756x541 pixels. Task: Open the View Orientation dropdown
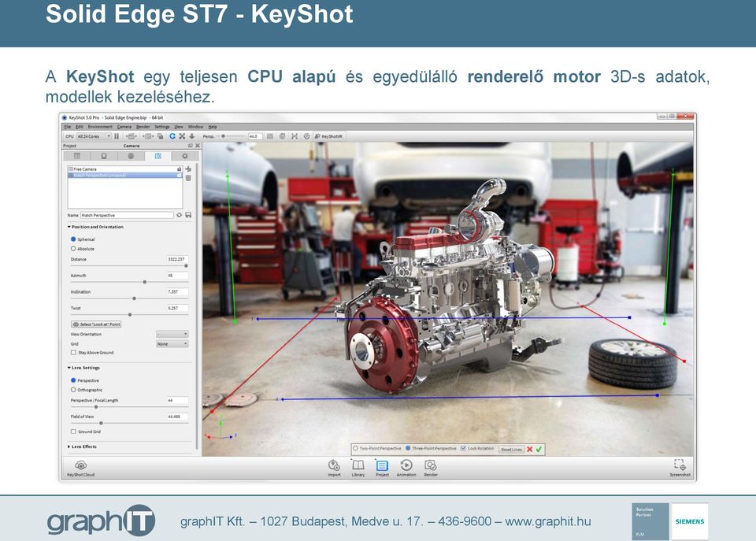[172, 334]
